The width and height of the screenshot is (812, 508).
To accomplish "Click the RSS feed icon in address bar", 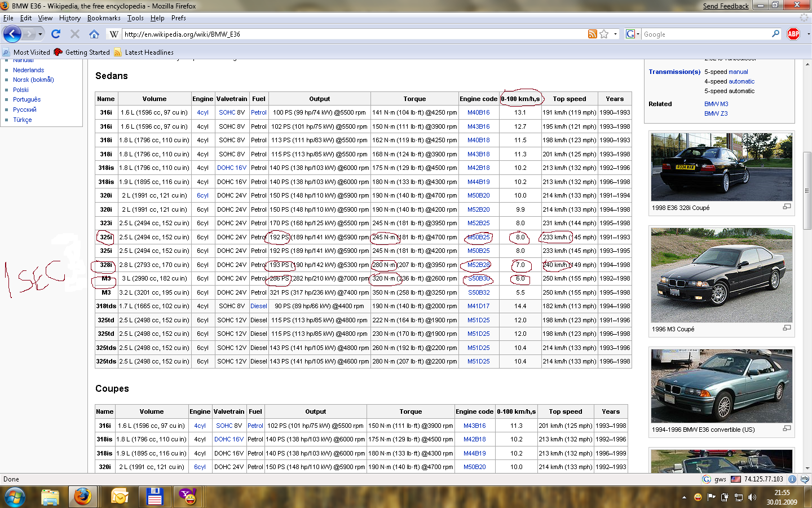I will tap(592, 34).
